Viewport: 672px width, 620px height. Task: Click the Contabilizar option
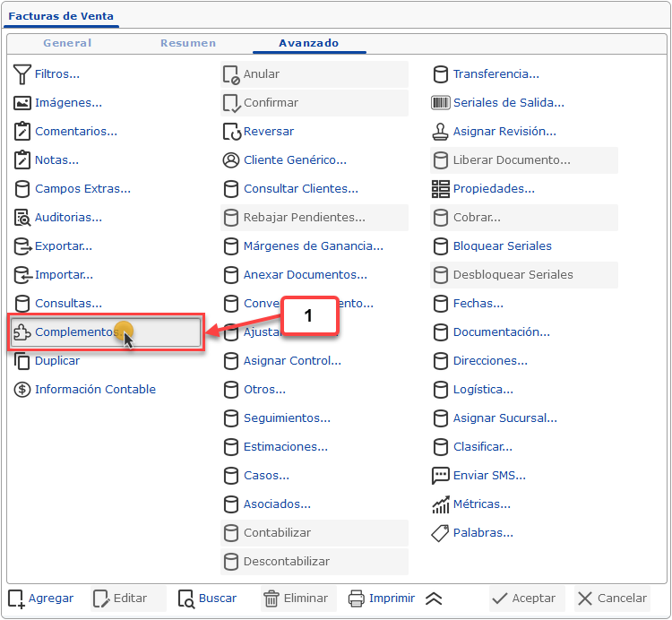point(314,533)
